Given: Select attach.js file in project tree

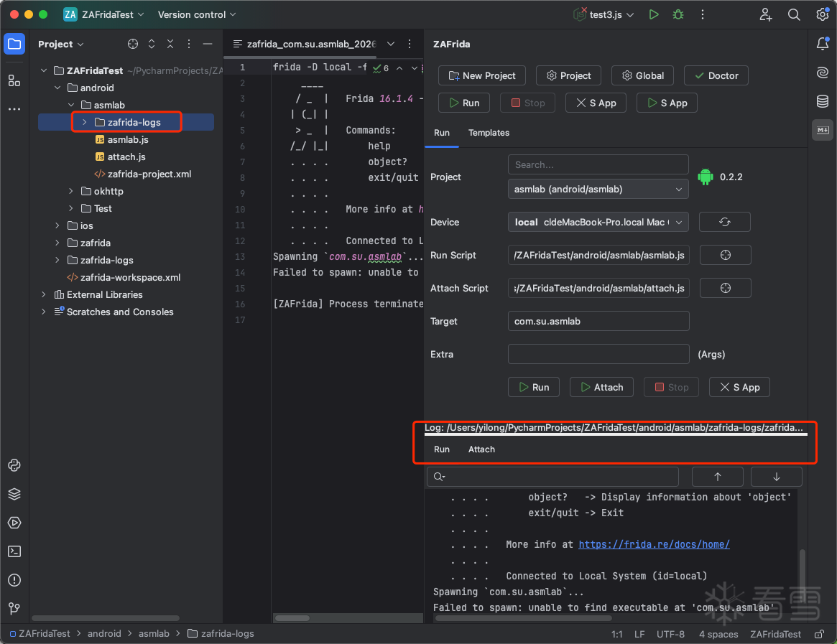Looking at the screenshot, I should point(126,157).
